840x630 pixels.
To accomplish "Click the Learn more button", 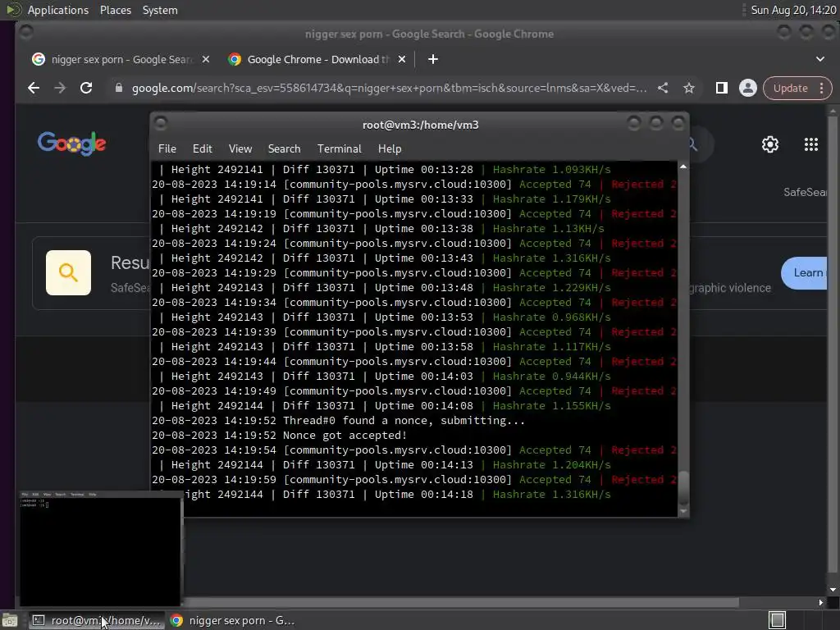I will coord(804,272).
